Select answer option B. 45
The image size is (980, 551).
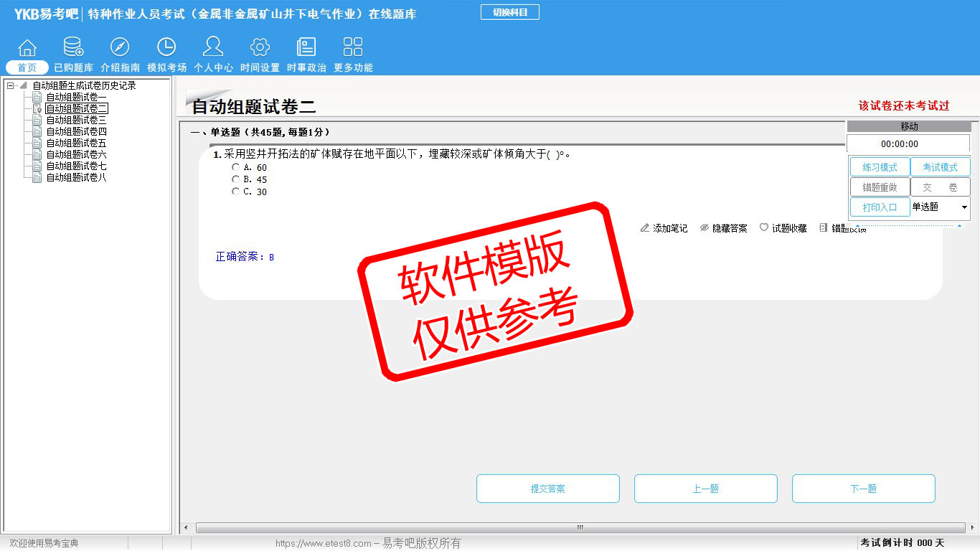(236, 179)
